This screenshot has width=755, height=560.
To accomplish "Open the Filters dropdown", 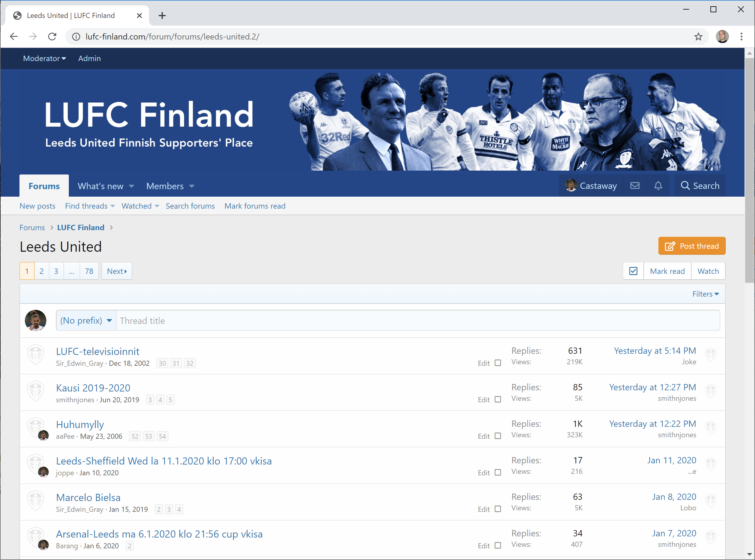I will (706, 294).
